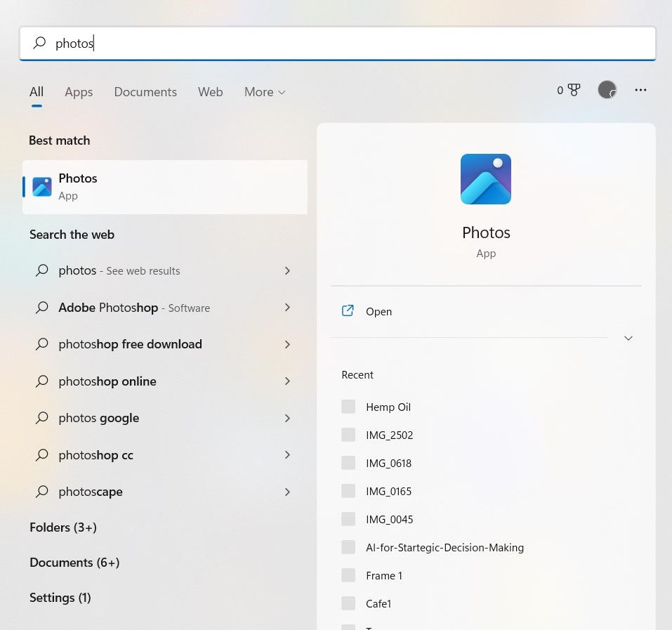Click file icon beside AI-for-Startegic-Decision-Making

tap(348, 547)
